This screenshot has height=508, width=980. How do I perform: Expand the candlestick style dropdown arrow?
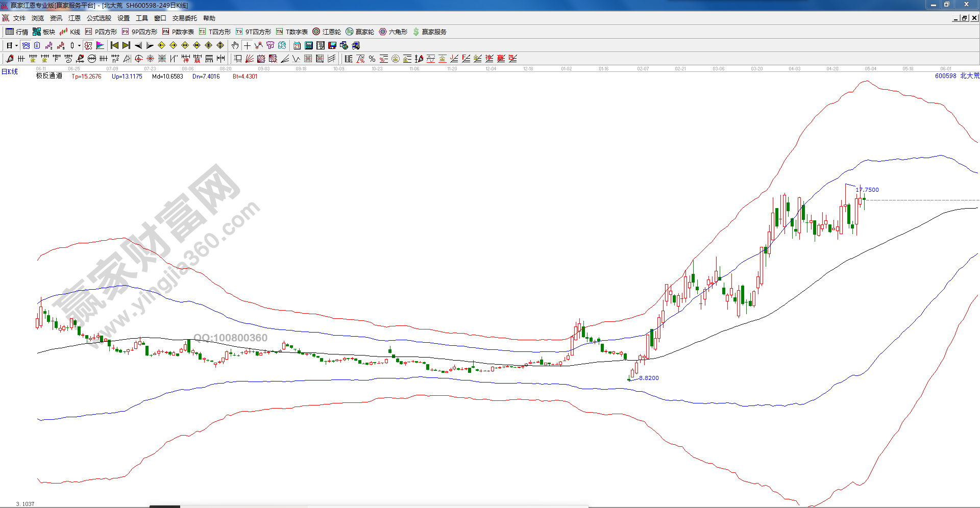tap(79, 46)
